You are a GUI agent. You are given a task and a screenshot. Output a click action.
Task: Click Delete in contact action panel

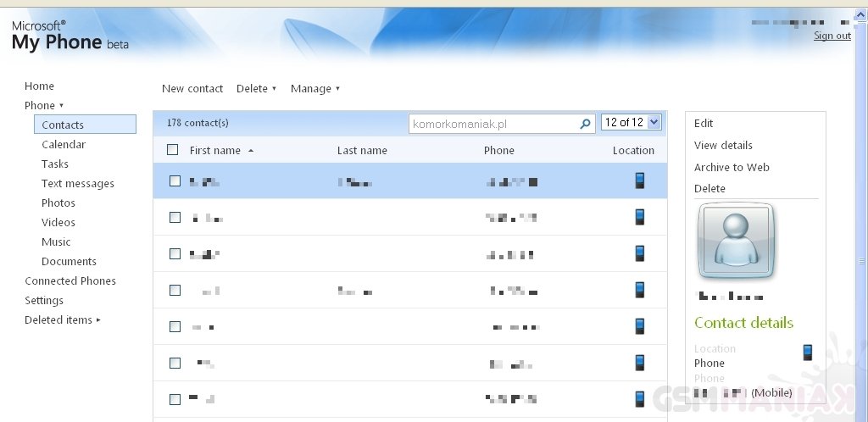709,189
